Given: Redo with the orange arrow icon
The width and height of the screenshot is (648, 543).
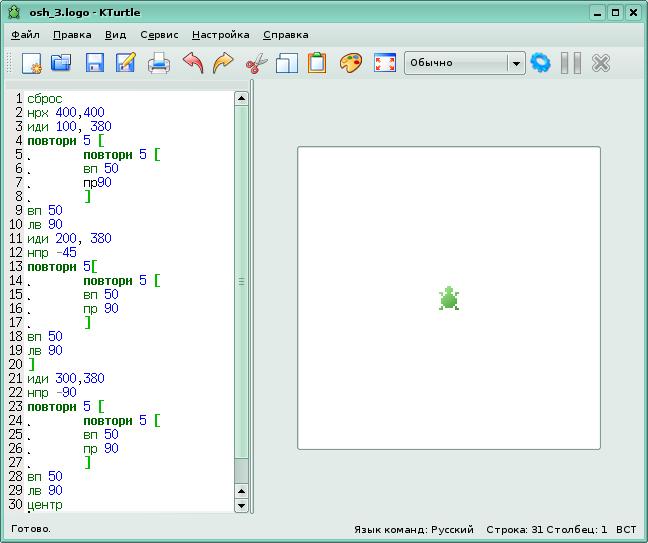Looking at the screenshot, I should click(x=223, y=63).
